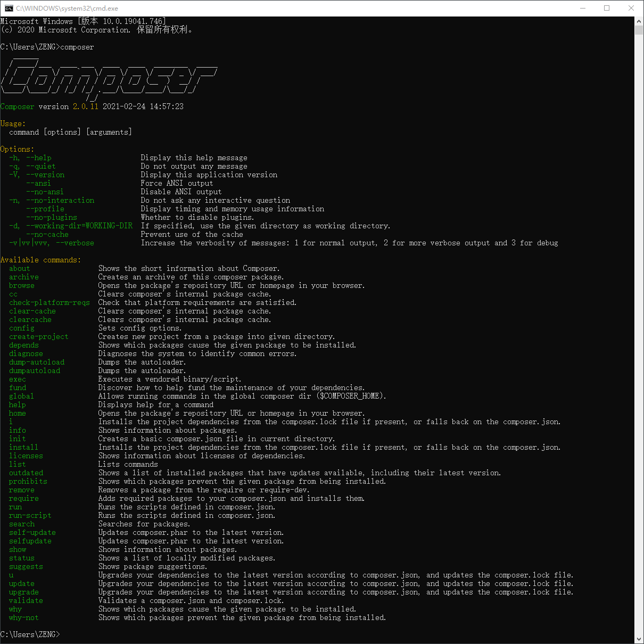Click the 'command [options] [arguments]' usage line
The height and width of the screenshot is (644, 644).
[71, 132]
